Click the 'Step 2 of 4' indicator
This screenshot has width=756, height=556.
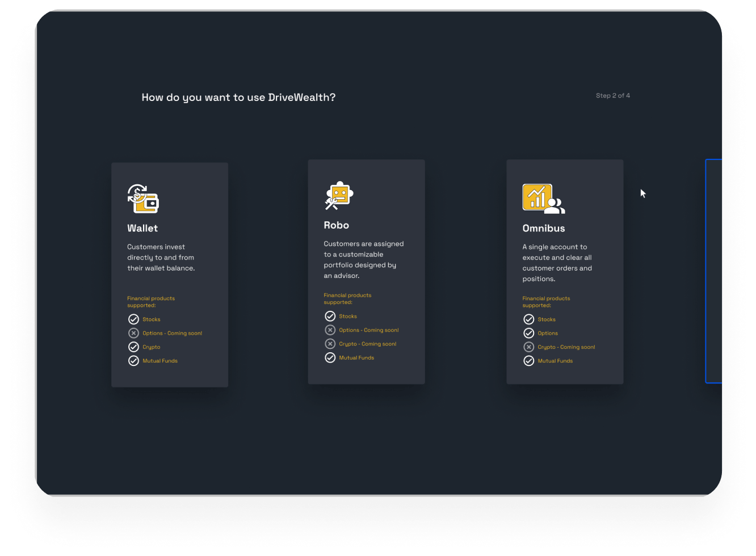[x=613, y=95]
